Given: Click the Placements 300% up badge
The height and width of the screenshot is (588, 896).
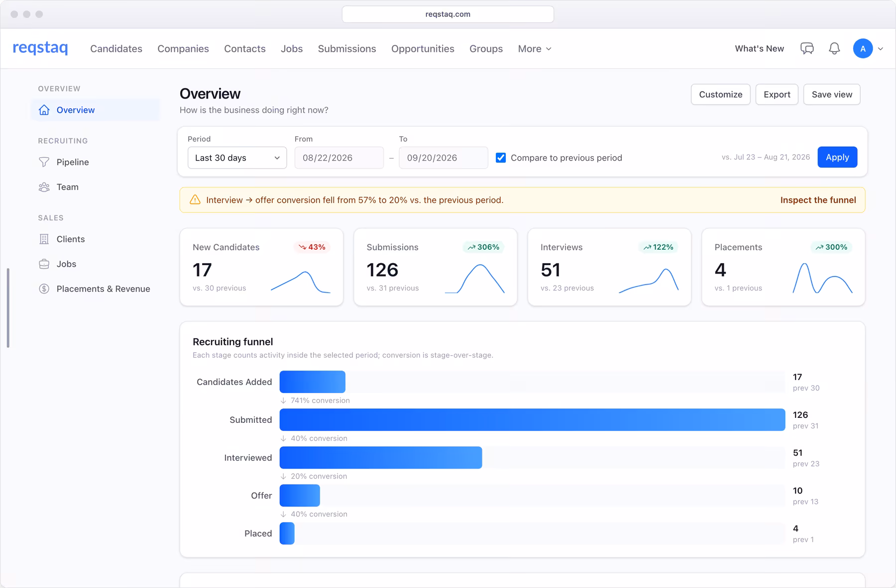Looking at the screenshot, I should pyautogui.click(x=831, y=247).
